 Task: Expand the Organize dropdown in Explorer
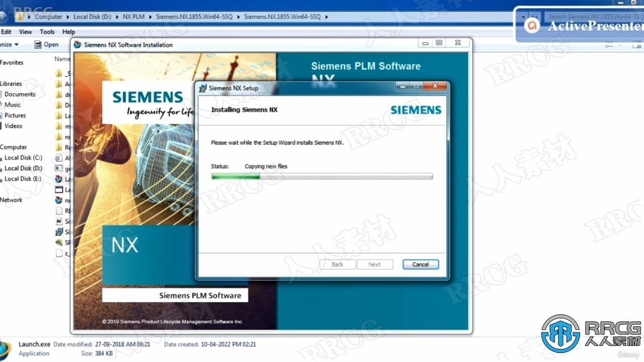pyautogui.click(x=10, y=45)
